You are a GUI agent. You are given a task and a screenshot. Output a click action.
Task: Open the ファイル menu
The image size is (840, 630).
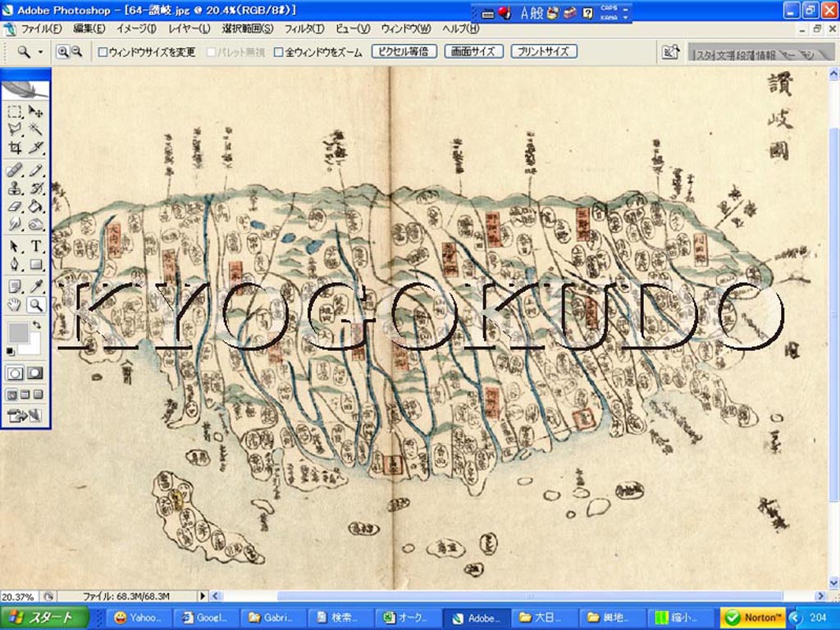(41, 29)
